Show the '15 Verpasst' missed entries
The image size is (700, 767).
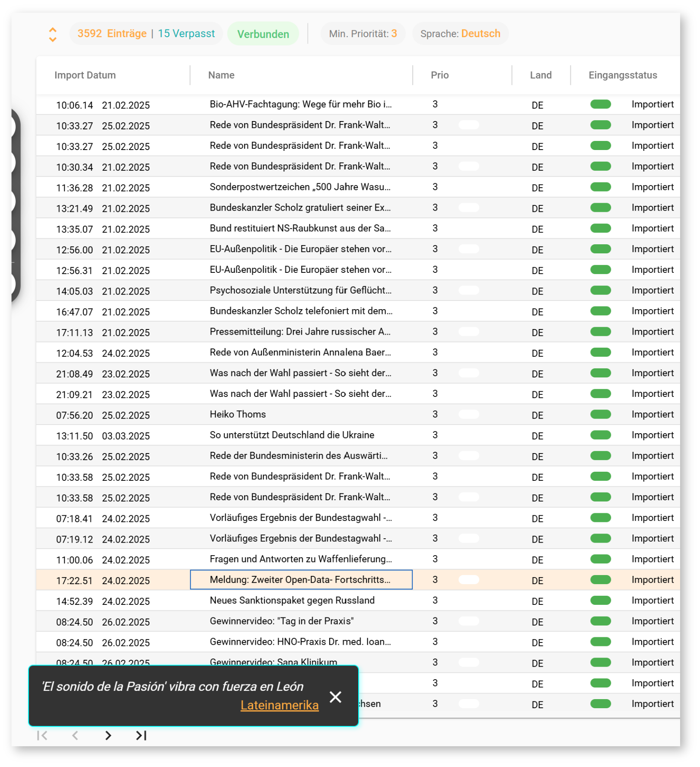pyautogui.click(x=186, y=34)
